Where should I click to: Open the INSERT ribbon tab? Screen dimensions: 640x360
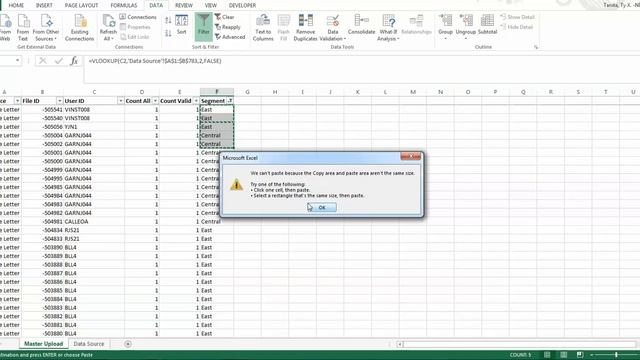point(44,5)
